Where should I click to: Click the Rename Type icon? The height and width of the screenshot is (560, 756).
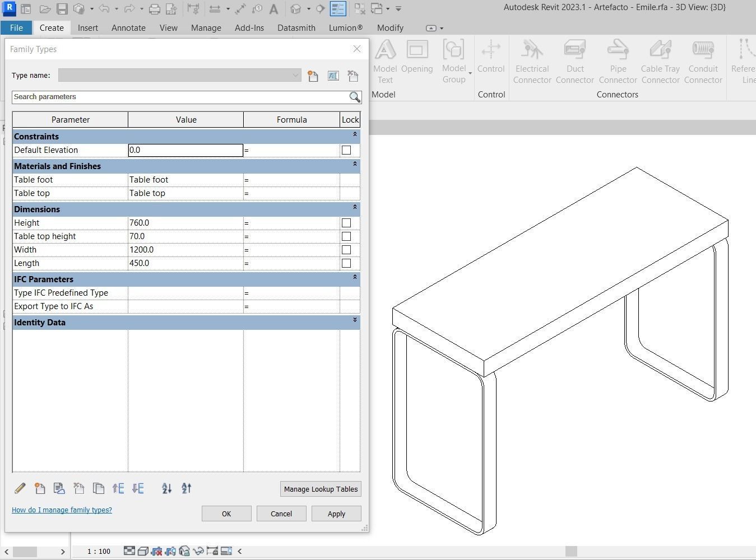[x=333, y=76]
